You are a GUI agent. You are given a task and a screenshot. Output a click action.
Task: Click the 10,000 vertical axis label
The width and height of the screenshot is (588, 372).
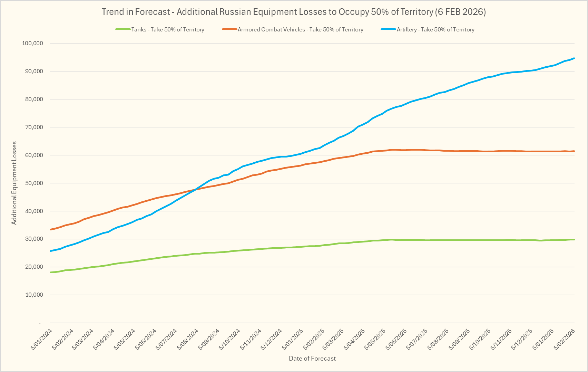tap(32, 295)
